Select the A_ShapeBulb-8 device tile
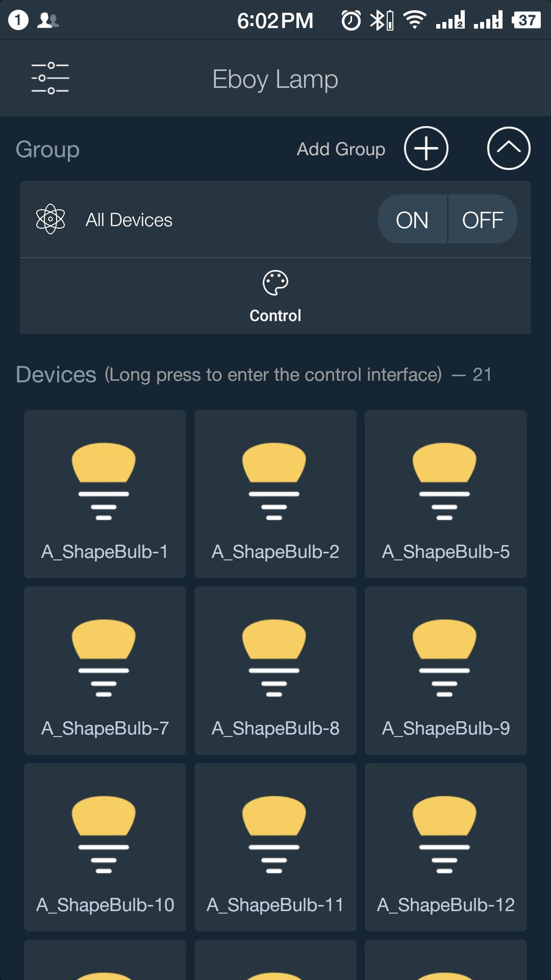 pyautogui.click(x=275, y=670)
